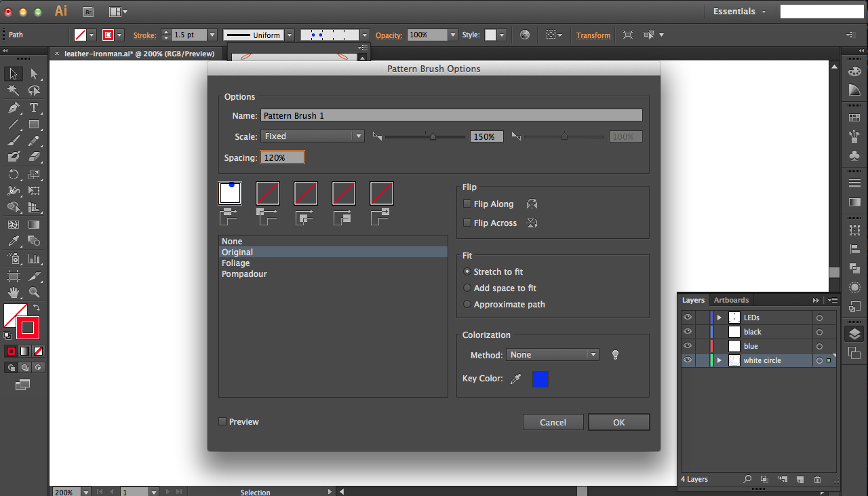Select the Paintbrush tool
Screen dimensions: 868x496
tap(13, 140)
